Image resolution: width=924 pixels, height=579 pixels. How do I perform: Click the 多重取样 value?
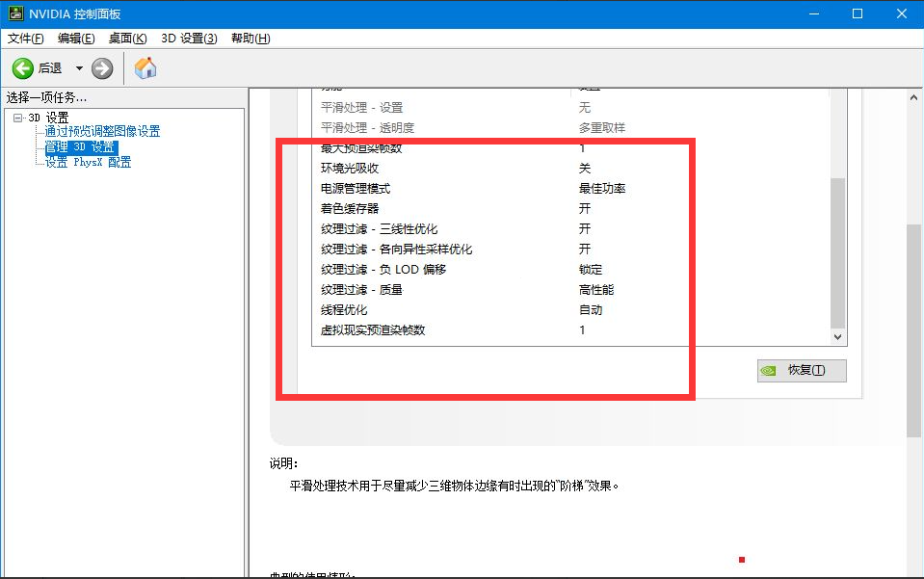coord(601,128)
